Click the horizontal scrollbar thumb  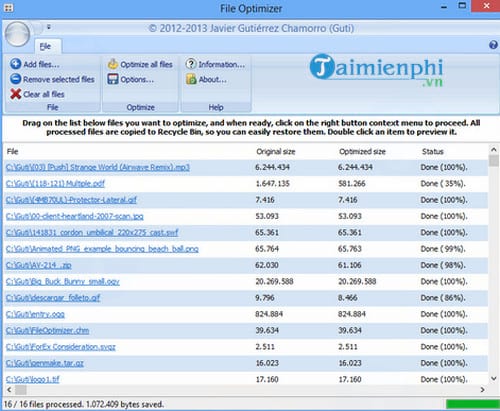tap(21, 390)
